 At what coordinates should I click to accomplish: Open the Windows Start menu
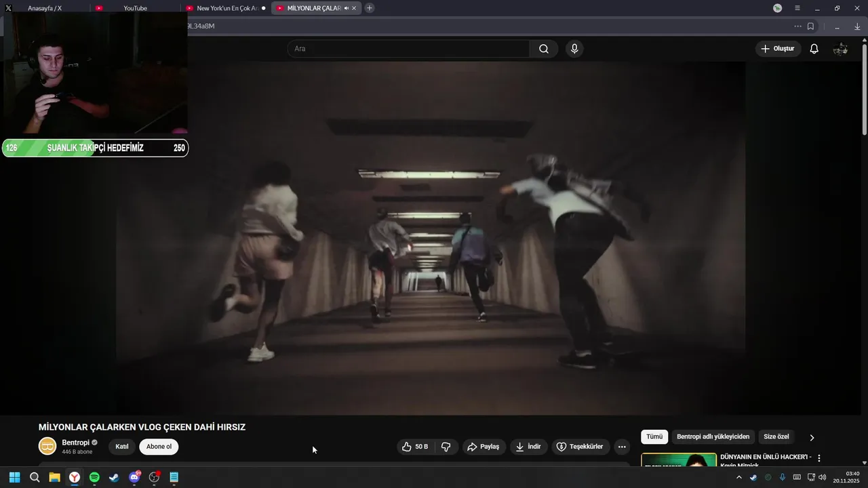[14, 477]
